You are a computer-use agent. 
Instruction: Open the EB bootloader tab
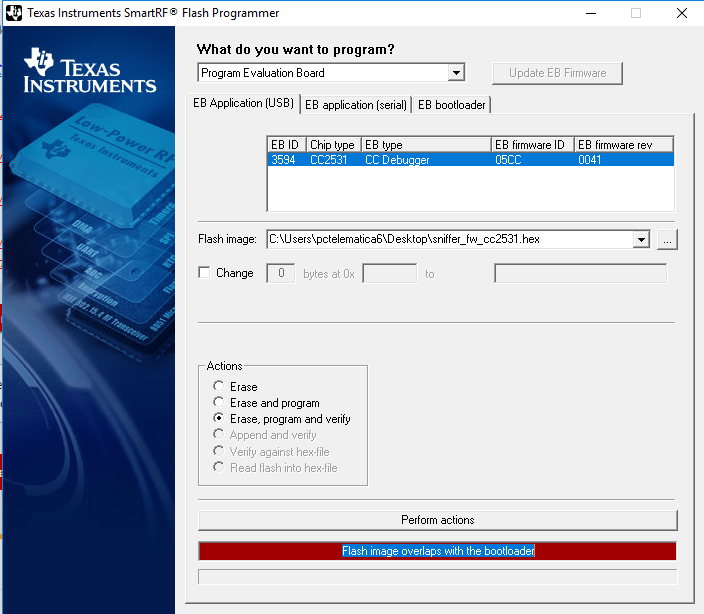451,105
